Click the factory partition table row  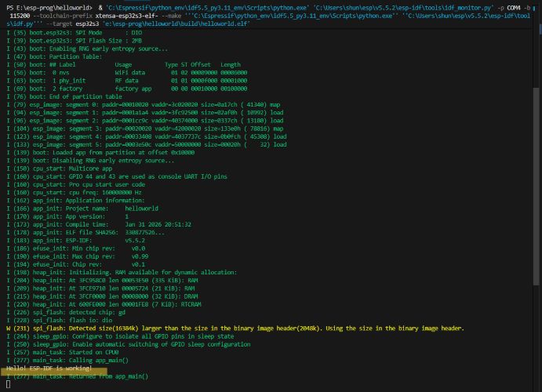click(118, 89)
